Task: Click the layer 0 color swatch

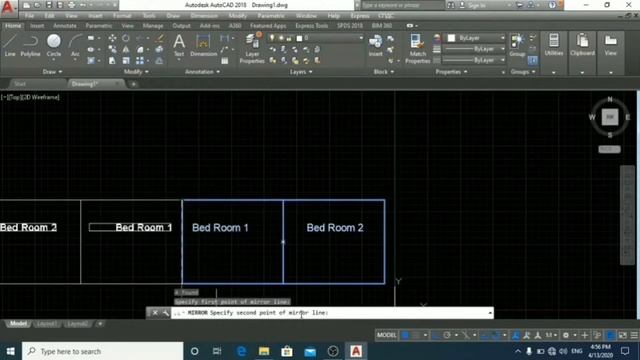Action: click(x=299, y=38)
